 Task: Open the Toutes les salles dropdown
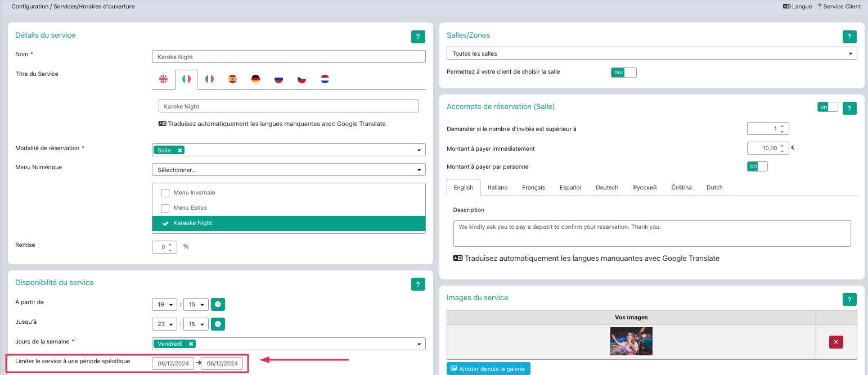pyautogui.click(x=651, y=53)
